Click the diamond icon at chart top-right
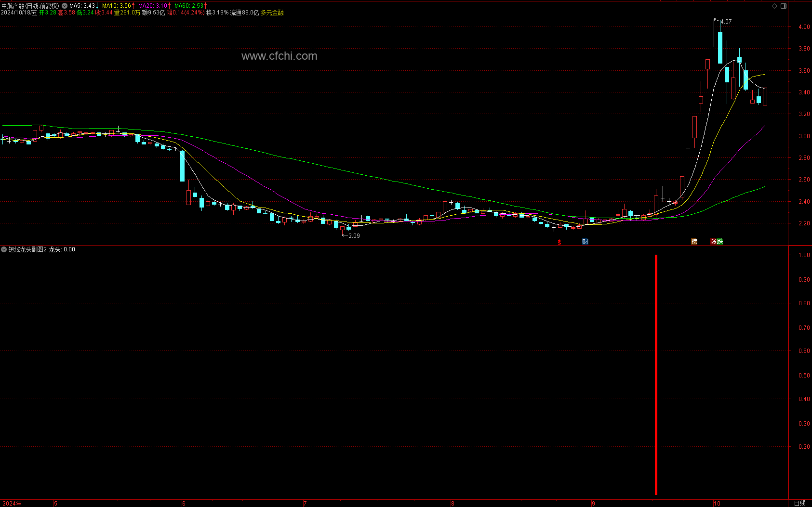This screenshot has width=812, height=507. point(775,6)
